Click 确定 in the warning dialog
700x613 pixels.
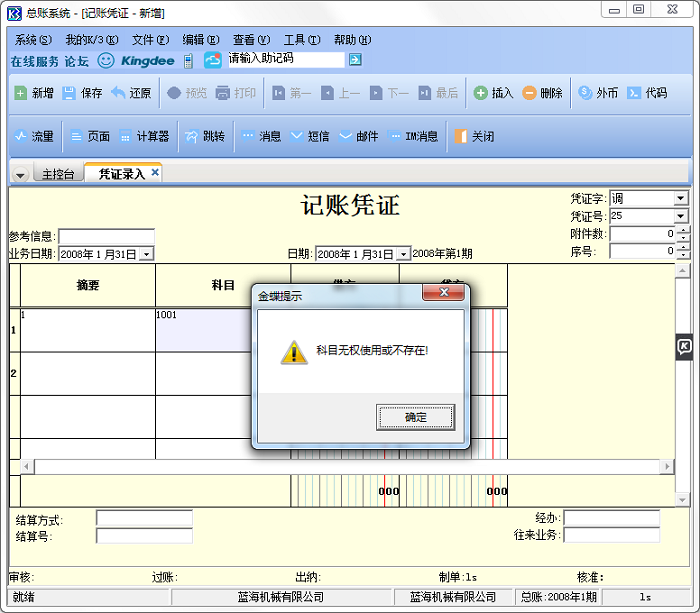[415, 417]
